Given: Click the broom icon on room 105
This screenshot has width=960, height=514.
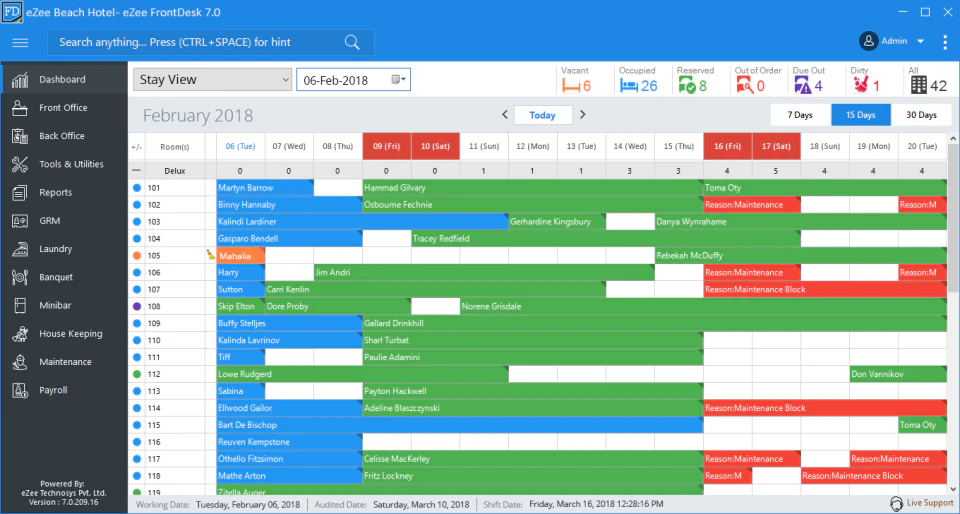Looking at the screenshot, I should [211, 255].
